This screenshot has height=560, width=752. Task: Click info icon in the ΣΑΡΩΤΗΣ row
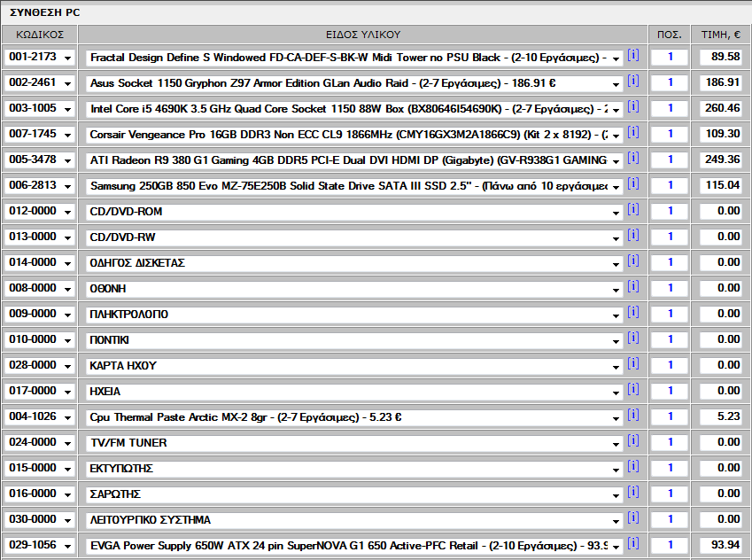pos(633,493)
